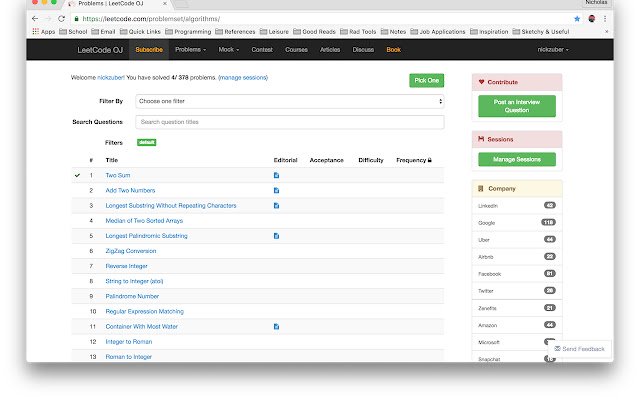Open the Sketchy & Useful bookmarks folder

(x=540, y=31)
